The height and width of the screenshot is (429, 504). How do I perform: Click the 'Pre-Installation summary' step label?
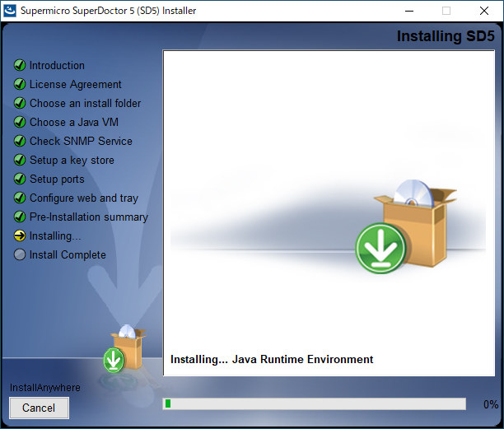[89, 217]
